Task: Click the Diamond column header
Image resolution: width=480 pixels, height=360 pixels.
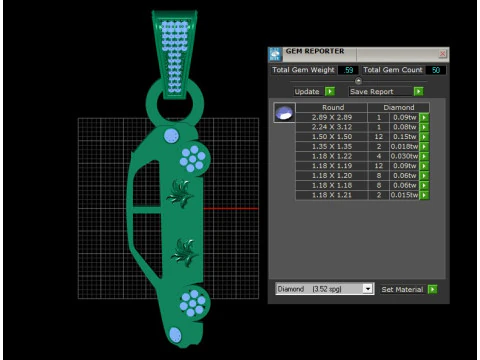Action: pos(398,107)
